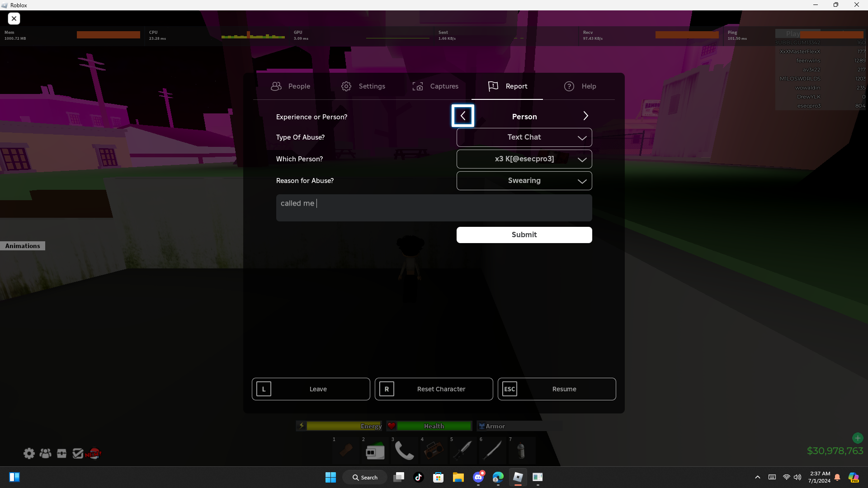Viewport: 868px width, 488px height.
Task: Click the Energy bar
Action: (339, 426)
